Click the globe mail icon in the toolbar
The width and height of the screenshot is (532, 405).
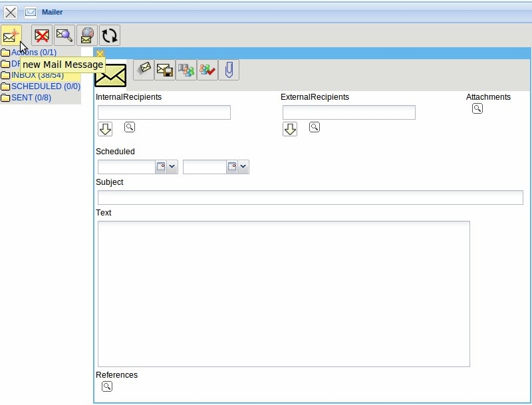(86, 35)
